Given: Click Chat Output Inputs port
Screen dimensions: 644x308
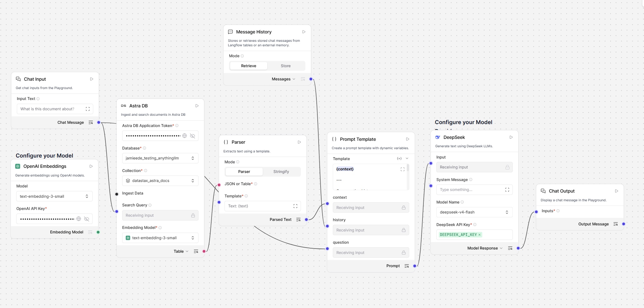Looking at the screenshot, I should coord(536,212).
